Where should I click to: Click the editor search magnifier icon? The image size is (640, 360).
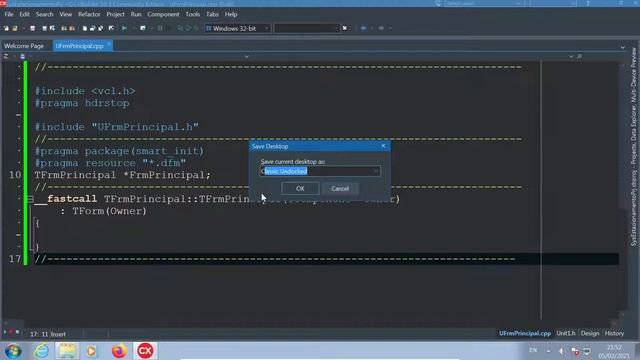tap(579, 56)
